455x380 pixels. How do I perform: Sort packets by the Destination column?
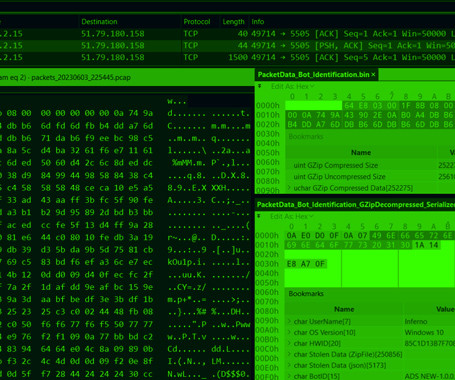[99, 22]
